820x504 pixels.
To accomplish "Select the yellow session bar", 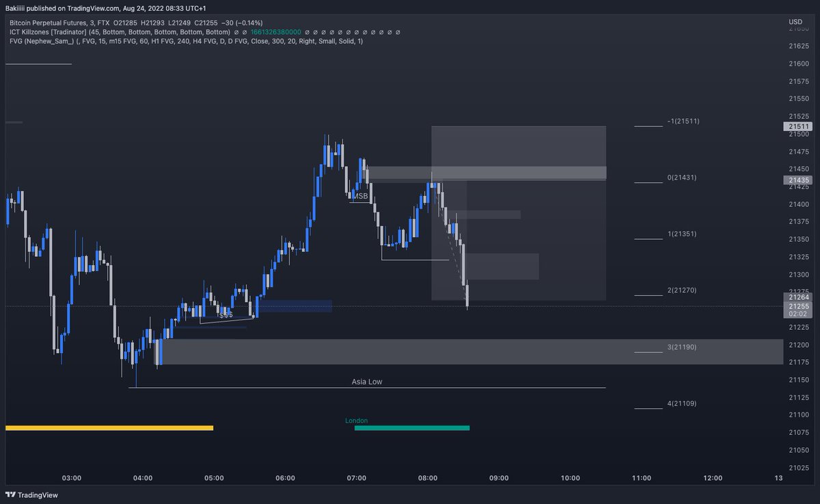I will (109, 428).
